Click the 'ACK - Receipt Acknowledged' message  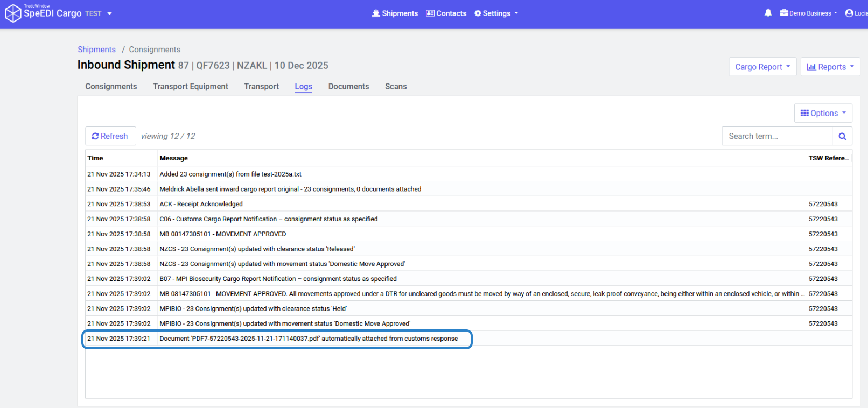(201, 205)
